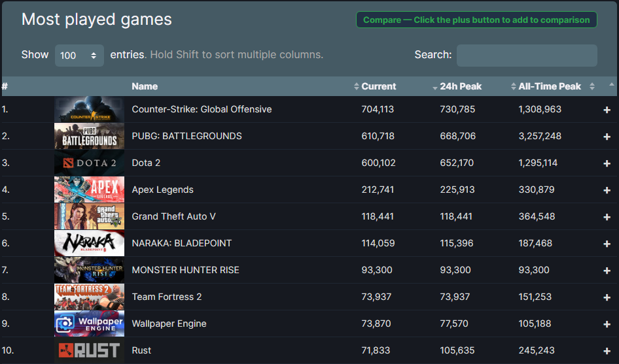Click the Apex Legends cover thumbnail
The image size is (619, 364).
point(89,190)
